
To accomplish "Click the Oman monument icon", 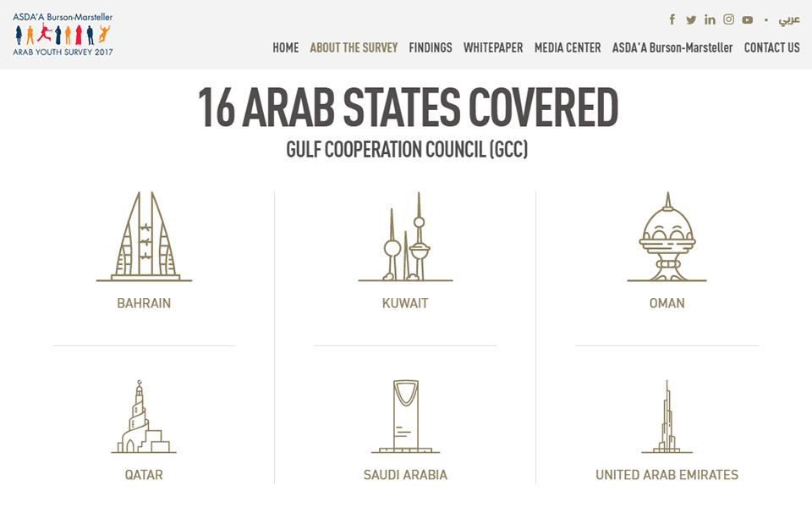I will pos(667,237).
